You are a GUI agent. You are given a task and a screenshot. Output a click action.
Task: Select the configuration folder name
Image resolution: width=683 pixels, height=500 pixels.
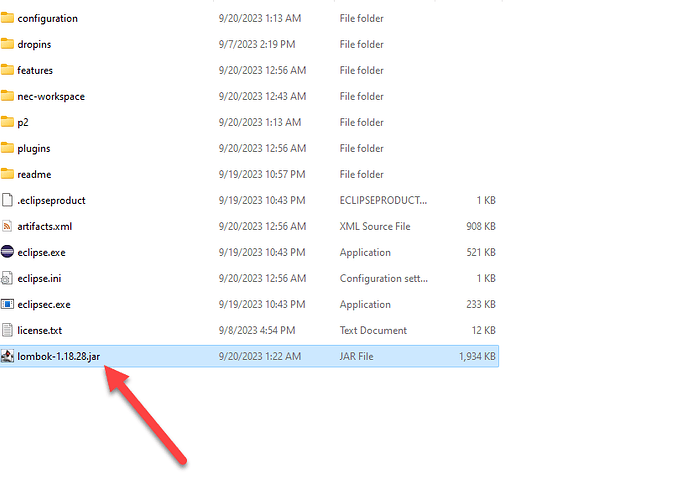pos(47,18)
